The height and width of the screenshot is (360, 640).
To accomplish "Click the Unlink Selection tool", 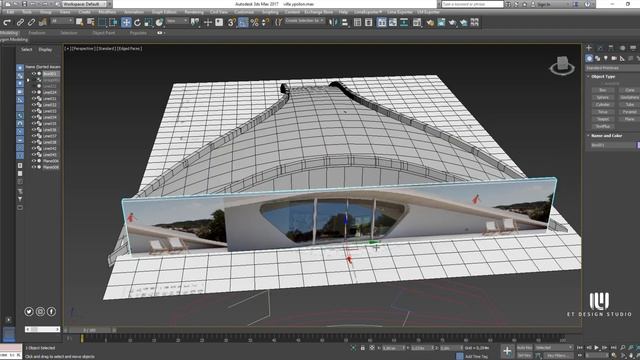I will (x=31, y=22).
